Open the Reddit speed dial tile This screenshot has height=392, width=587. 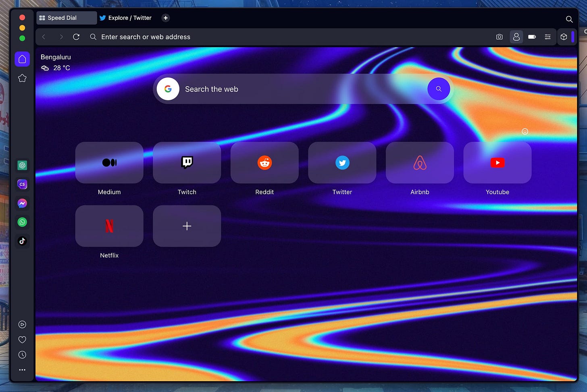(264, 163)
